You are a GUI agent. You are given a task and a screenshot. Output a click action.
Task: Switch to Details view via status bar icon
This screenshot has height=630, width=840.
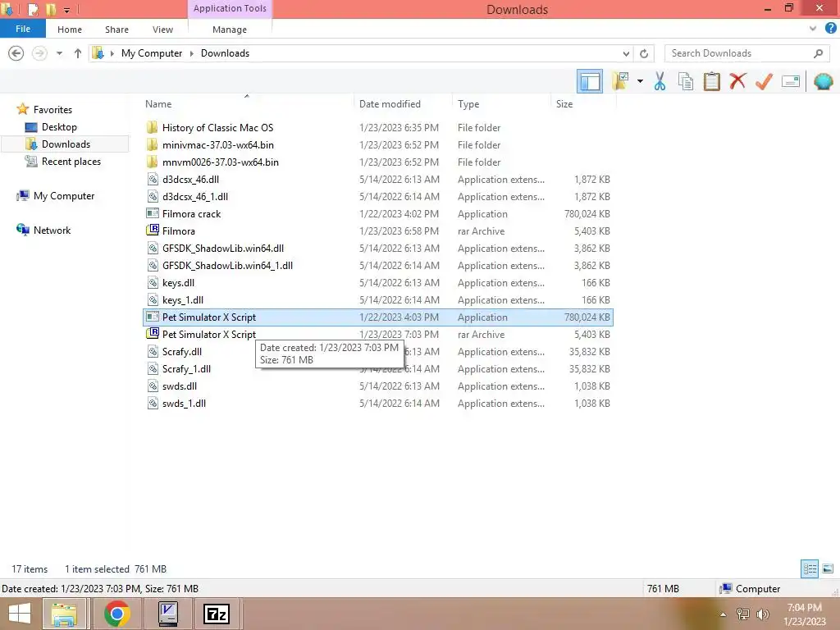point(810,568)
